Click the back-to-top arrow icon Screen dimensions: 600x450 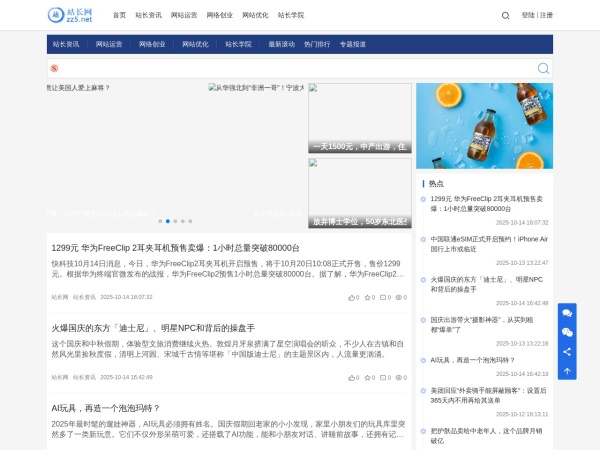coord(567,370)
